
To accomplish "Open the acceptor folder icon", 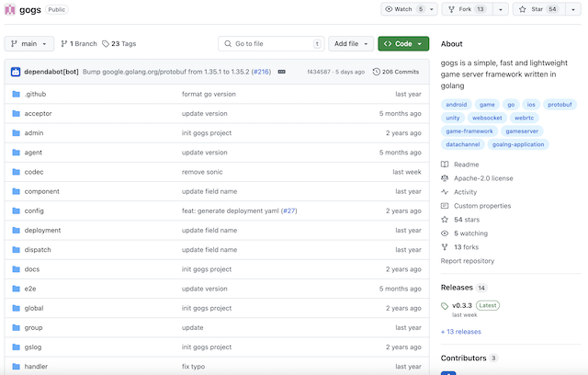I will tap(16, 113).
